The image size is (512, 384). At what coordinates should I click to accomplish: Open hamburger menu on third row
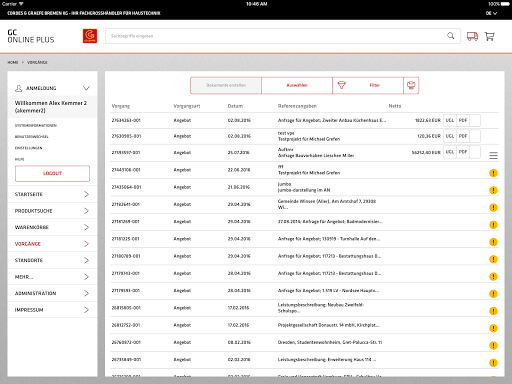click(493, 155)
